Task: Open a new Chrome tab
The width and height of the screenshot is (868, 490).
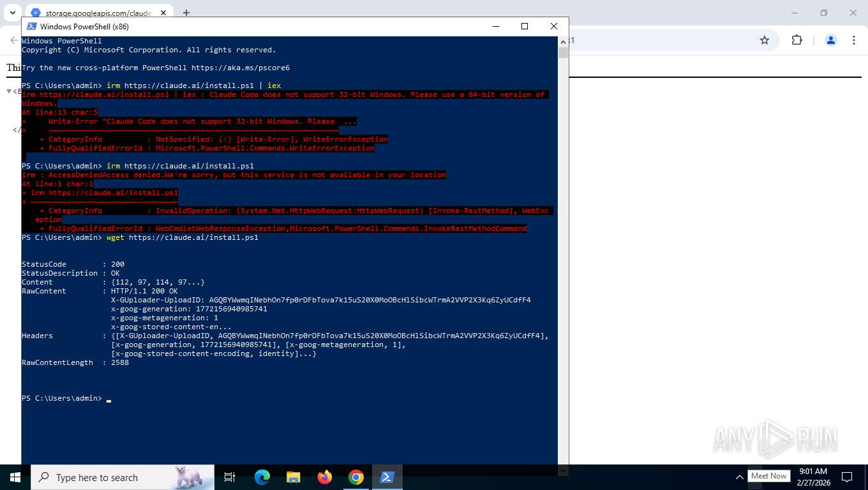Action: pos(186,13)
